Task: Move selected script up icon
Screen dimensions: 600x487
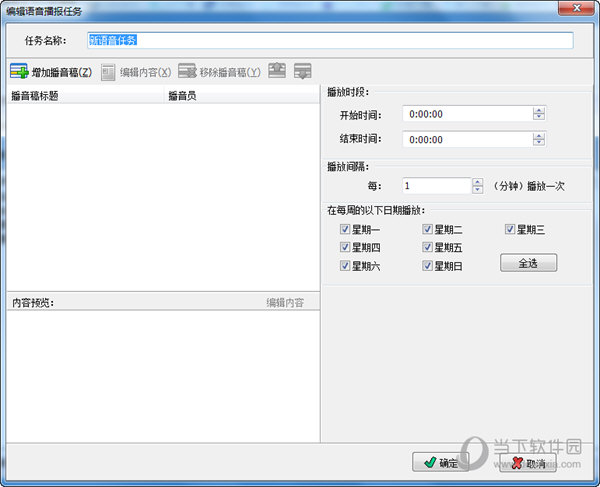Action: [277, 71]
